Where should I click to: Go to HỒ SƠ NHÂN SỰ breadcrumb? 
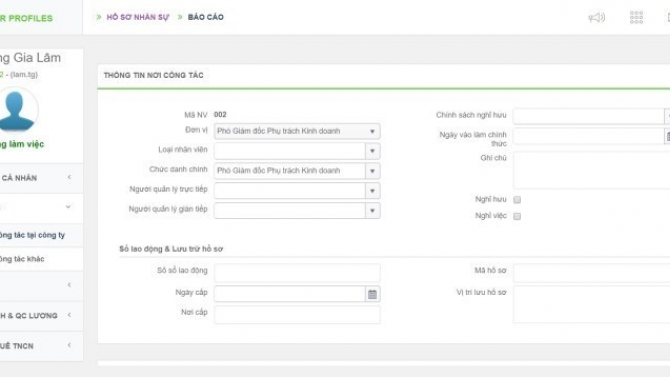pos(138,17)
